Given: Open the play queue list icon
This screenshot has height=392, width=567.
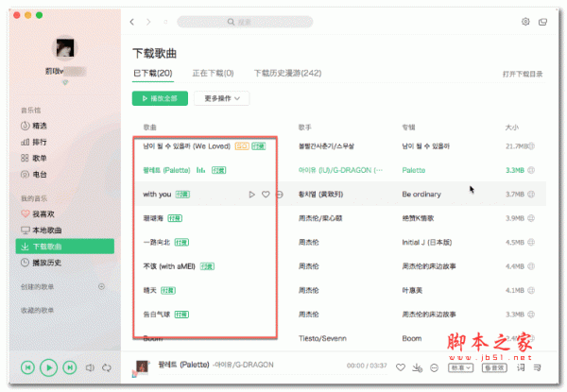Looking at the screenshot, I should (538, 367).
